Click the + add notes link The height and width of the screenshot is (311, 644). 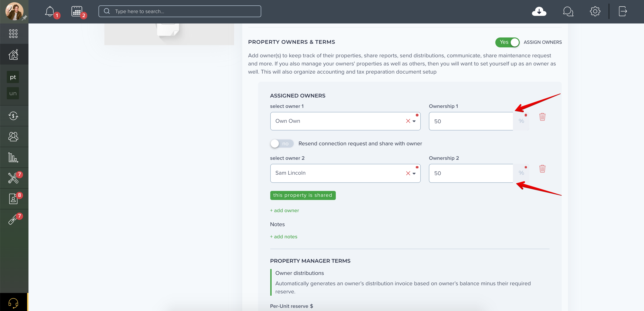pos(284,237)
